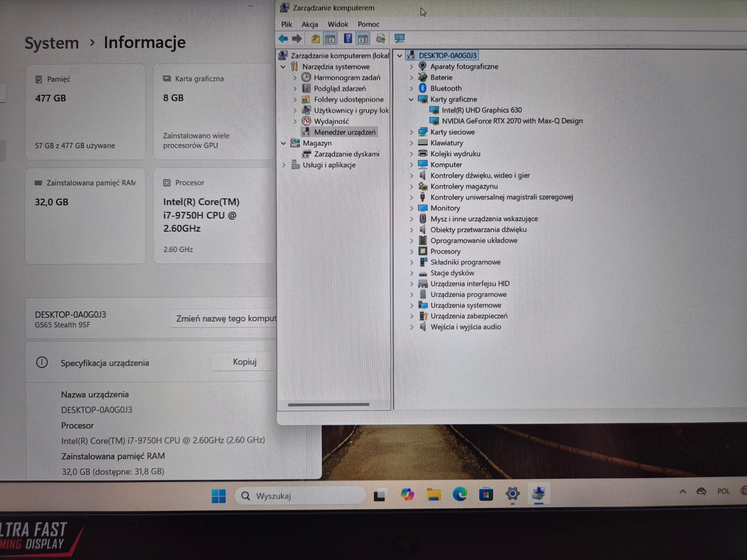
Task: Open the Pomoc menu
Action: 368,25
